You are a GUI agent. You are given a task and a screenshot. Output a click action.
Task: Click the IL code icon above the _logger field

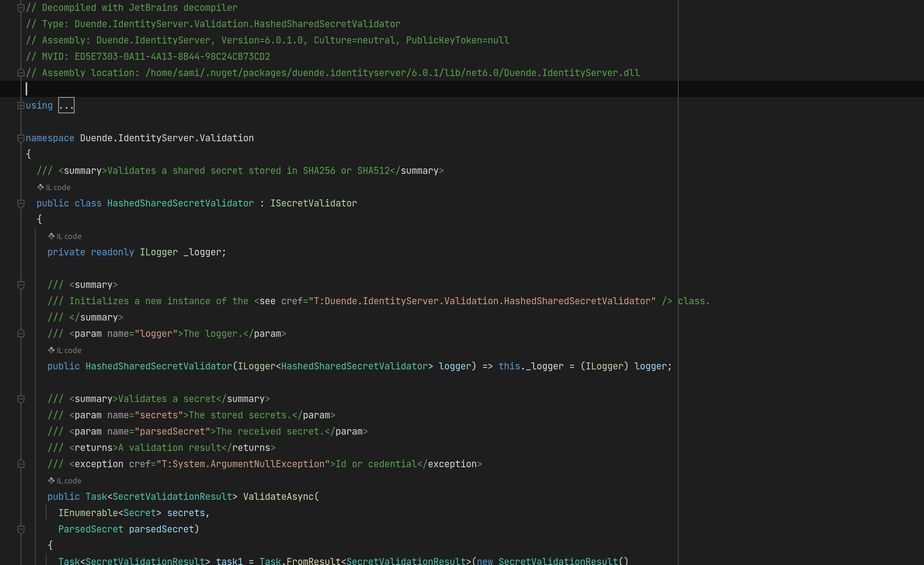tap(51, 236)
